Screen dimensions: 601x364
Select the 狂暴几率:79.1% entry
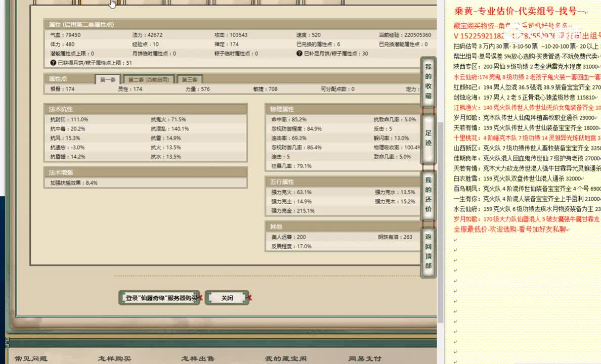[x=292, y=166]
